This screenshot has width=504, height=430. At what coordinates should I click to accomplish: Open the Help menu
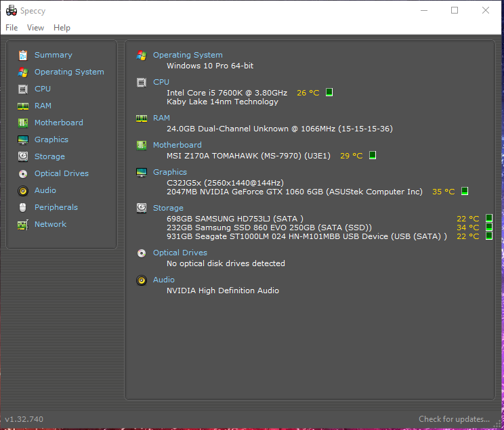click(x=62, y=28)
